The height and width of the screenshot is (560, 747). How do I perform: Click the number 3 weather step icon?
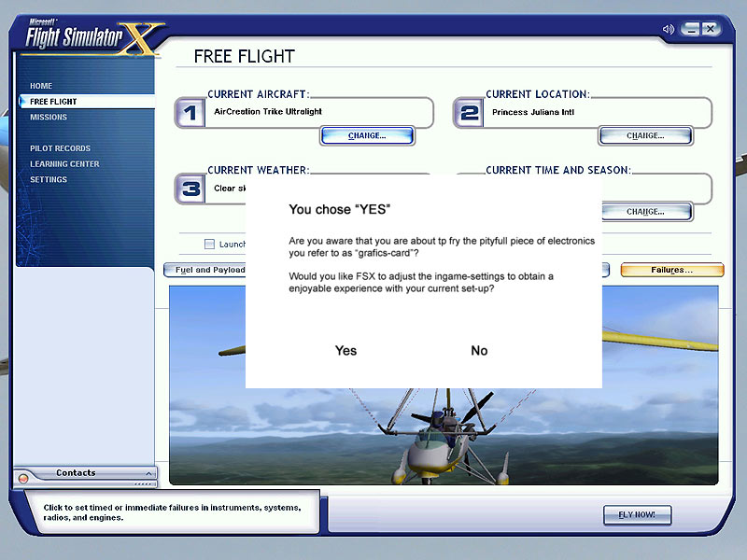click(x=190, y=189)
